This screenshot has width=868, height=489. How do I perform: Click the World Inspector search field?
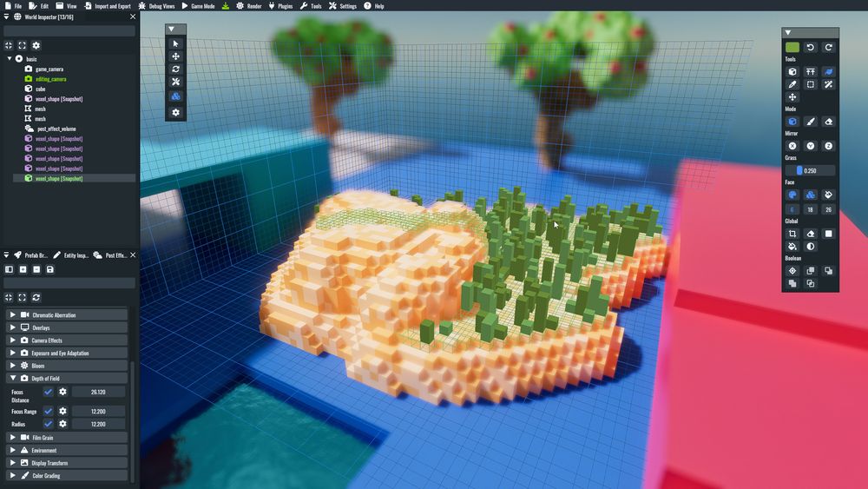click(69, 31)
